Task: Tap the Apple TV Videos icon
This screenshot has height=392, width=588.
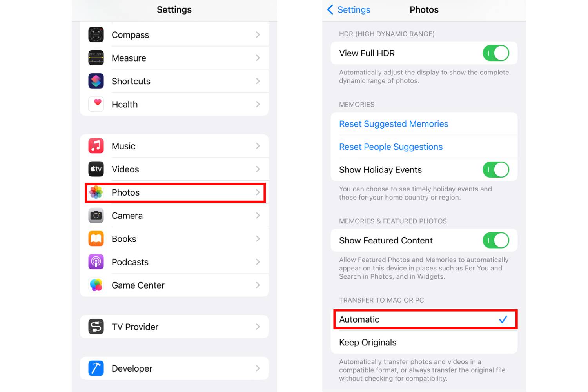Action: [96, 169]
